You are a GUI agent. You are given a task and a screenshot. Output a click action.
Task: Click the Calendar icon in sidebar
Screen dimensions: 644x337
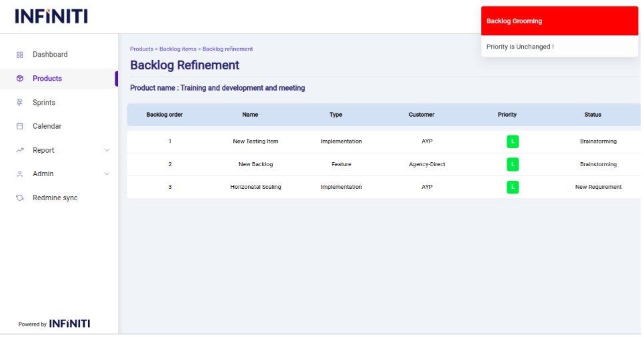coord(19,126)
